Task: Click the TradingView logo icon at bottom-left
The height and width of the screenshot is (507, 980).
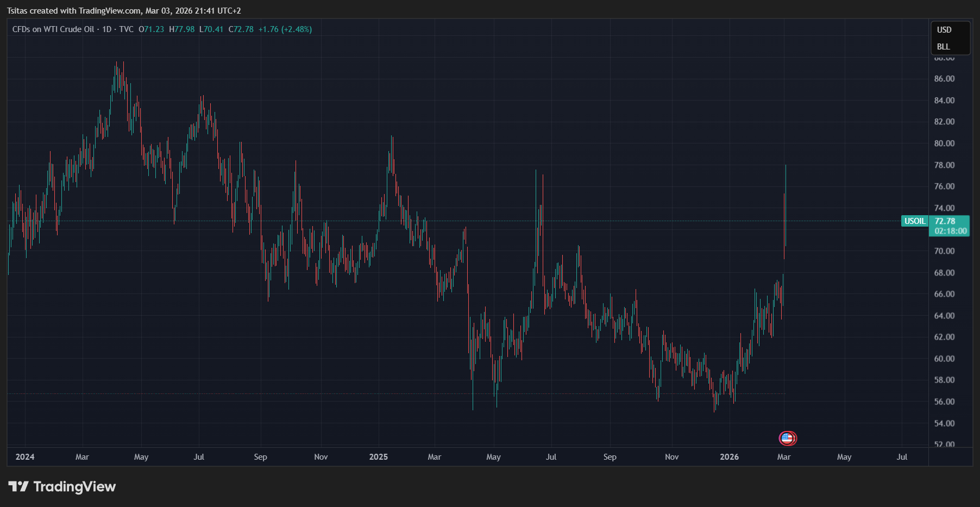Action: tap(18, 486)
